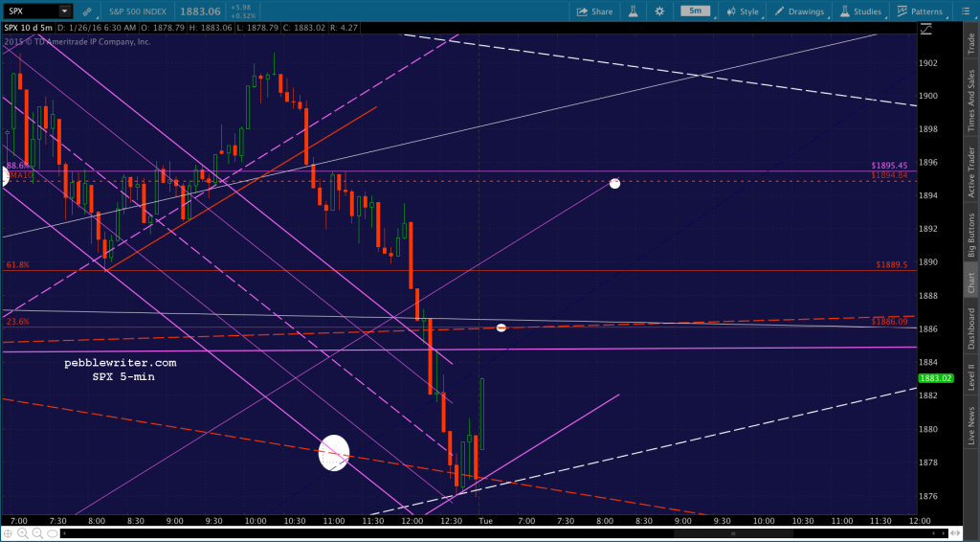Click the $1889.5 price level label

point(891,265)
